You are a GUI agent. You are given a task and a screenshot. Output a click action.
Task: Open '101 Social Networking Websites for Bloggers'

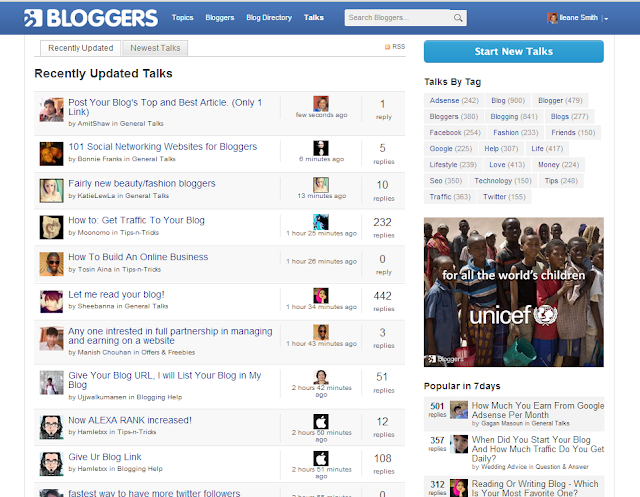[162, 146]
